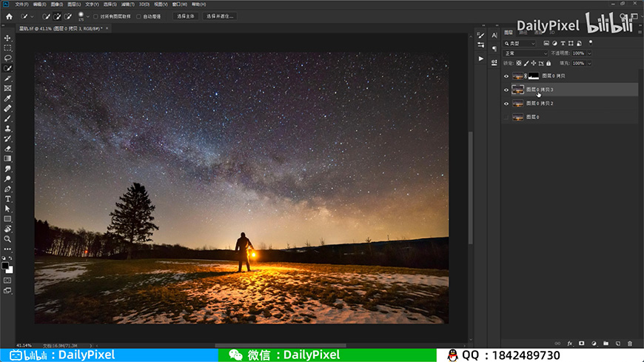644x362 pixels.
Task: Hide the 图层 0 拷贝 3 layer
Action: (506, 90)
